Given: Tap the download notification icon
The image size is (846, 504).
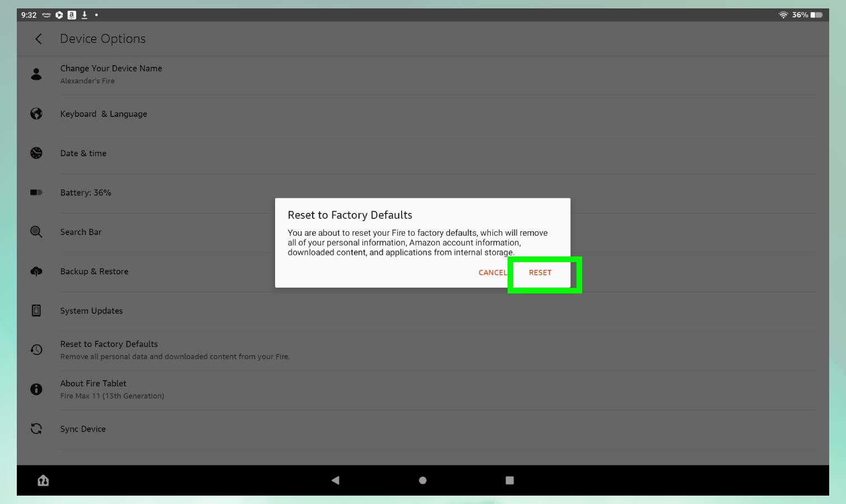Looking at the screenshot, I should click(85, 15).
